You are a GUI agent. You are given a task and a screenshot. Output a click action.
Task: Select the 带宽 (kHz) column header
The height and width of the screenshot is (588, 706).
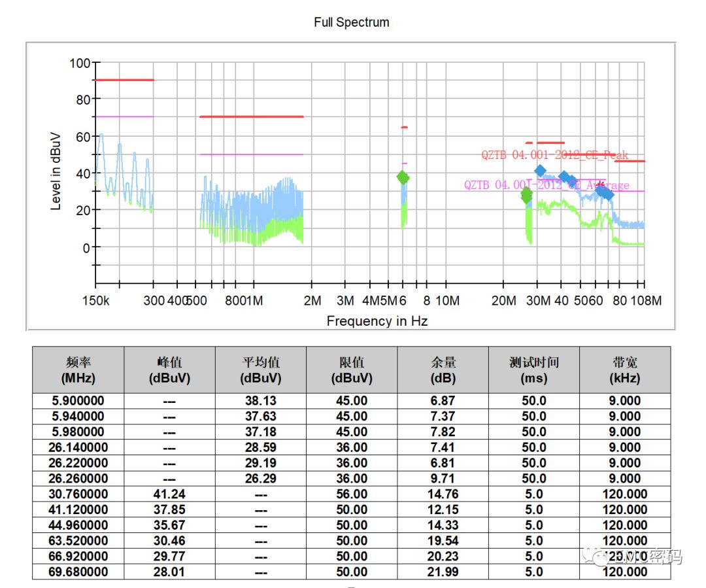click(x=624, y=370)
